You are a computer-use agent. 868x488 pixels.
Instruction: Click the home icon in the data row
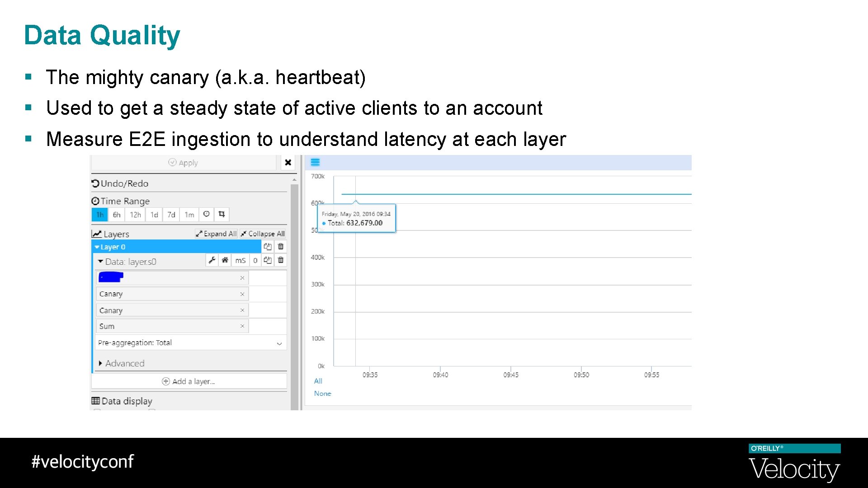tap(225, 260)
